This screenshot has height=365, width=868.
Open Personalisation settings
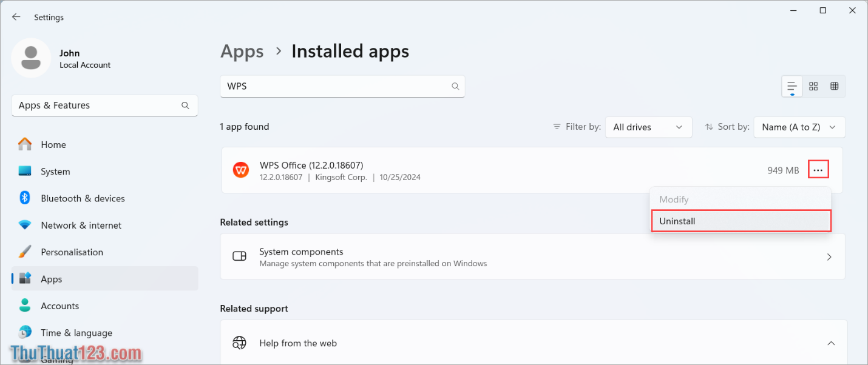(104, 252)
